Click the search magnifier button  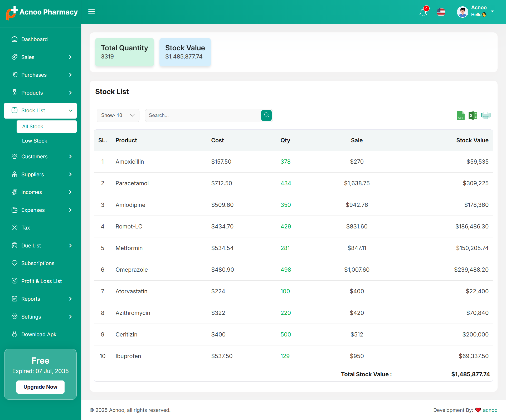(266, 115)
